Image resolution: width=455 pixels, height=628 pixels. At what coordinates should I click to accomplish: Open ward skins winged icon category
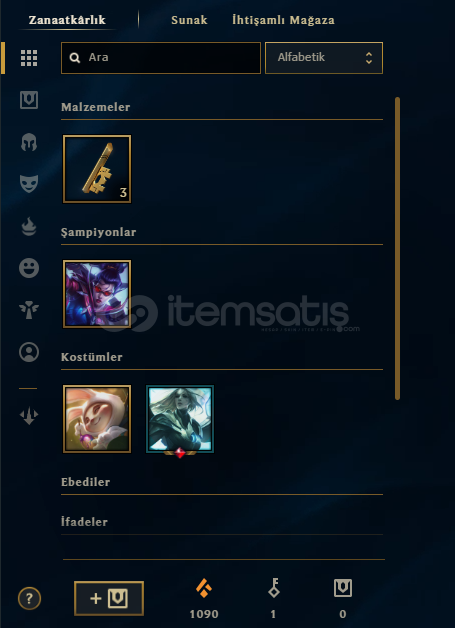point(29,310)
